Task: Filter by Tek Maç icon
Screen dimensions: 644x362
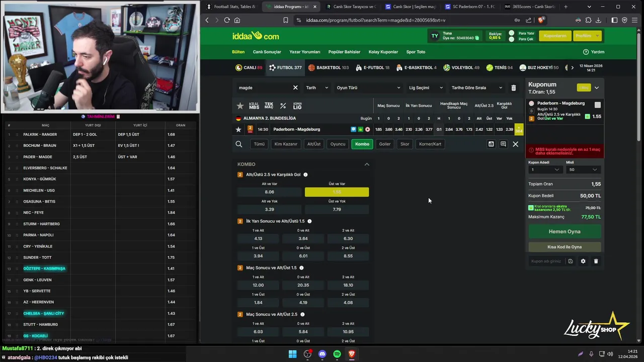Action: pos(269,106)
